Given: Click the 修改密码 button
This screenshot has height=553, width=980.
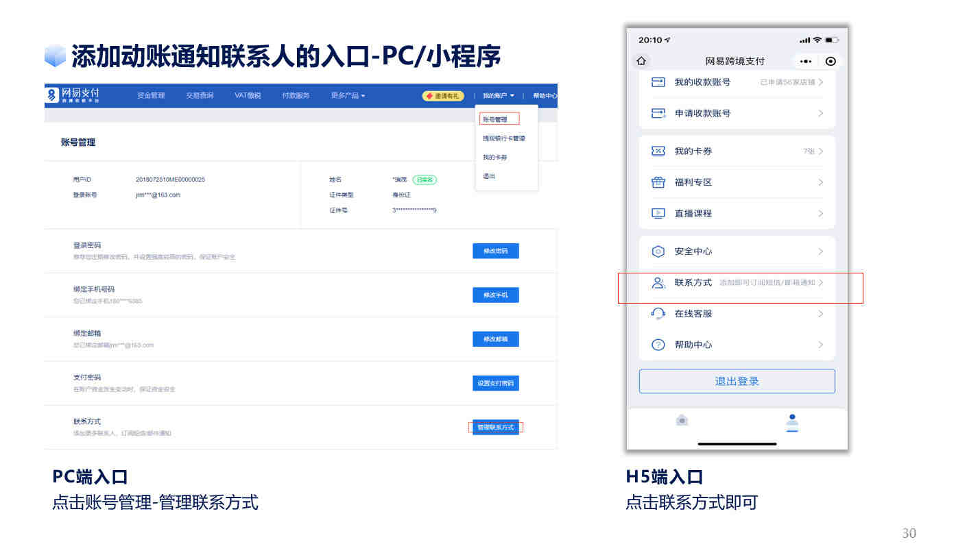Looking at the screenshot, I should pyautogui.click(x=495, y=251).
